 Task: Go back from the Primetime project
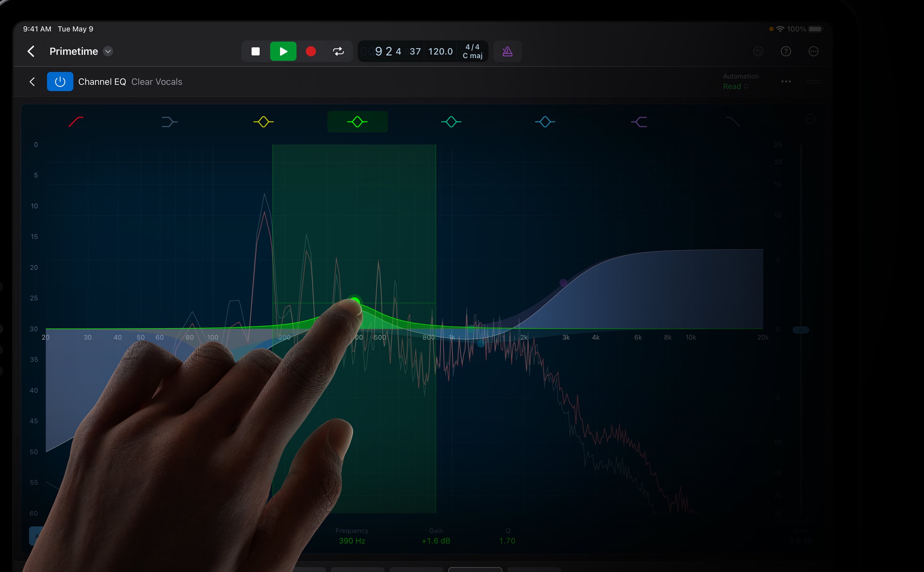[31, 51]
